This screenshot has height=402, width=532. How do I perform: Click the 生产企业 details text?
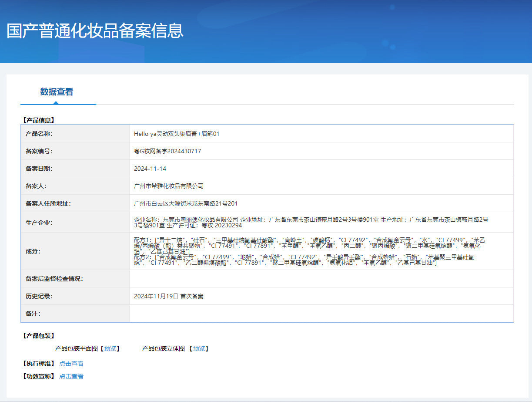(x=311, y=222)
